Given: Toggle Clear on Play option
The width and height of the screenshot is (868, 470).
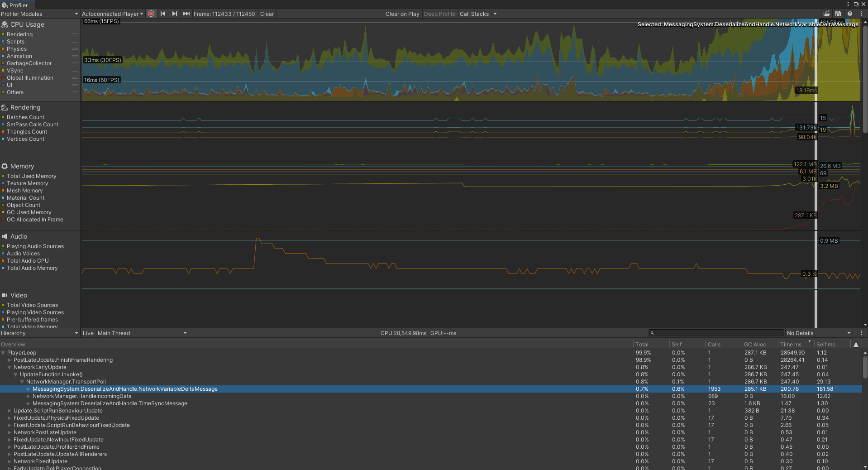Looking at the screenshot, I should 402,14.
